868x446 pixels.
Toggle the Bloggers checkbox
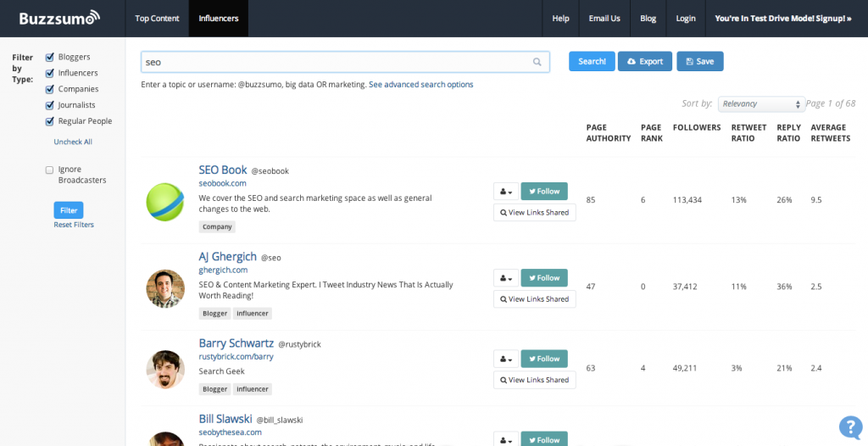click(50, 57)
